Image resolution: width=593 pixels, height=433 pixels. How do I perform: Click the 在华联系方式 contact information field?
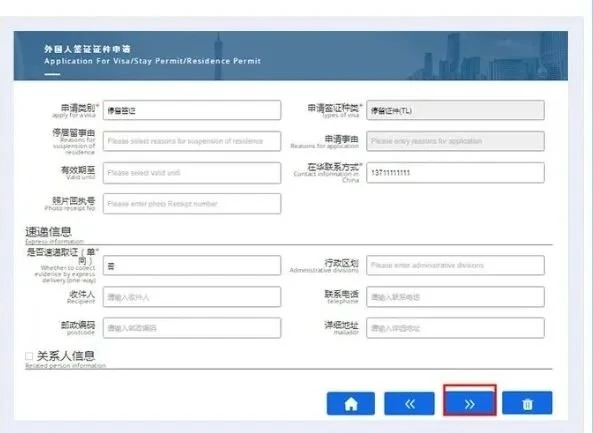click(x=455, y=173)
